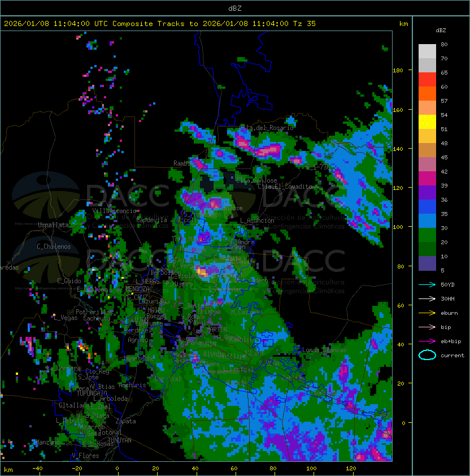Screen dimensions: 470x476
Task: Click the '30HM' legend label
Action: (447, 298)
